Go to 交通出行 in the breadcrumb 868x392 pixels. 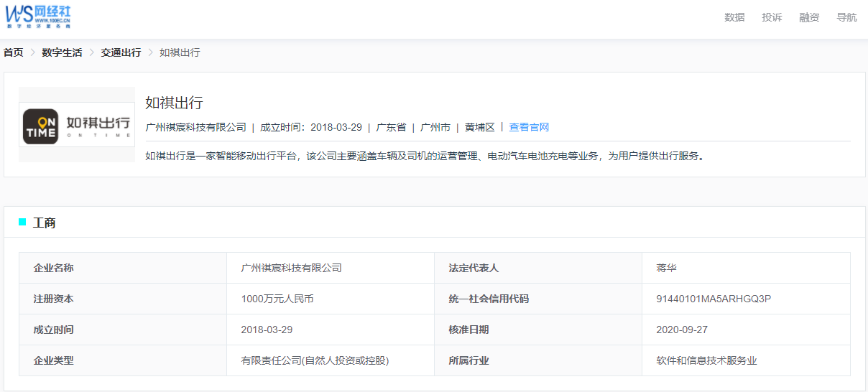click(x=121, y=52)
